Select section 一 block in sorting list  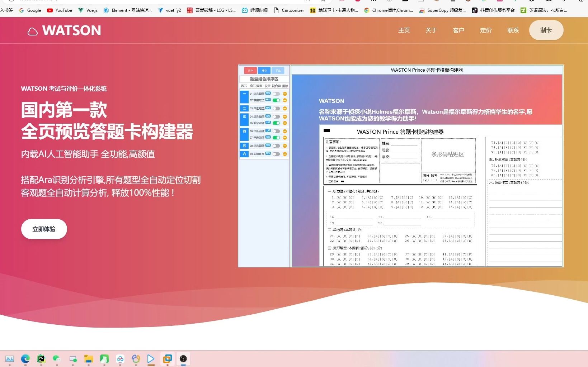point(244,97)
